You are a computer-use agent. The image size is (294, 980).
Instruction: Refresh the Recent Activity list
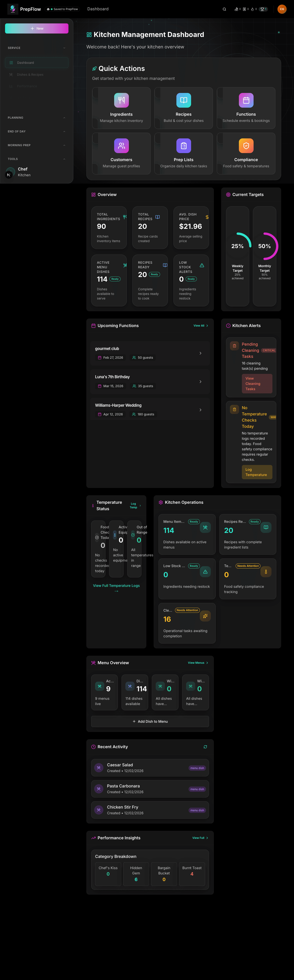[x=205, y=747]
